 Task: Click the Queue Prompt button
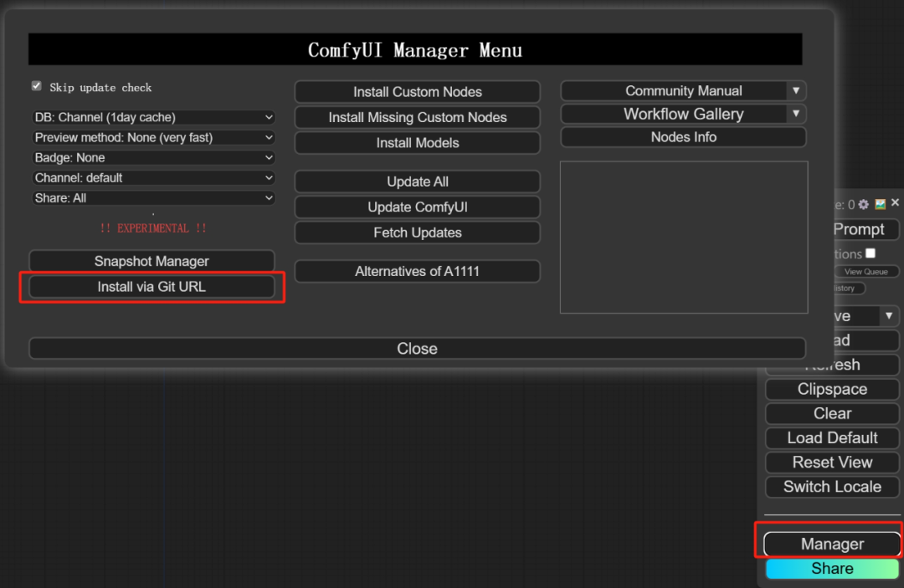coord(866,229)
